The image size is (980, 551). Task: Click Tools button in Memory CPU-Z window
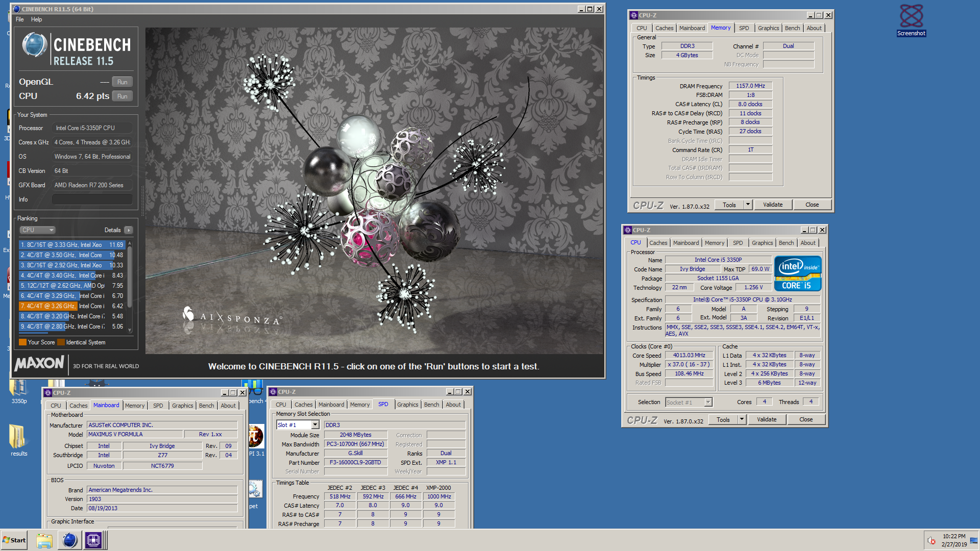point(729,205)
